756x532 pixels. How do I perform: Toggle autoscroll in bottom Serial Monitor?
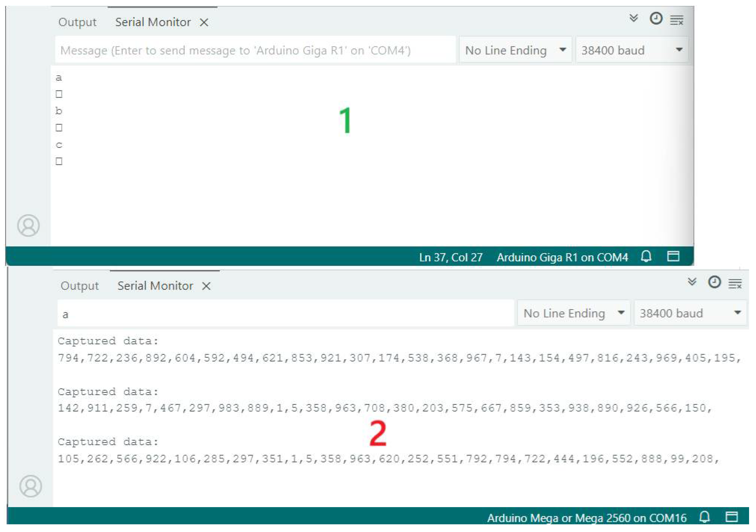click(692, 282)
